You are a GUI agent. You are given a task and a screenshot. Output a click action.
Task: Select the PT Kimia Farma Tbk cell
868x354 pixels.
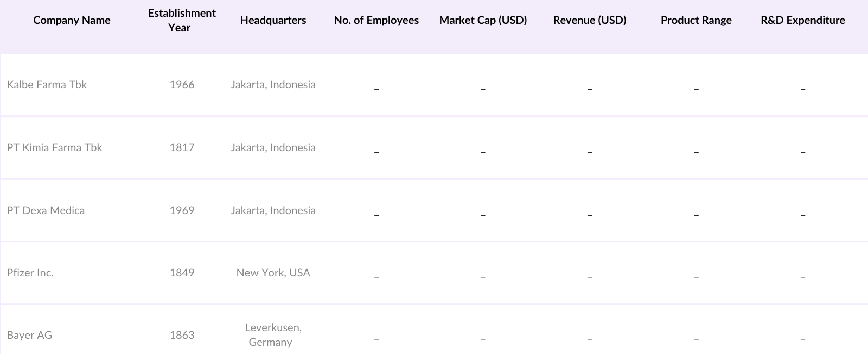pyautogui.click(x=54, y=147)
